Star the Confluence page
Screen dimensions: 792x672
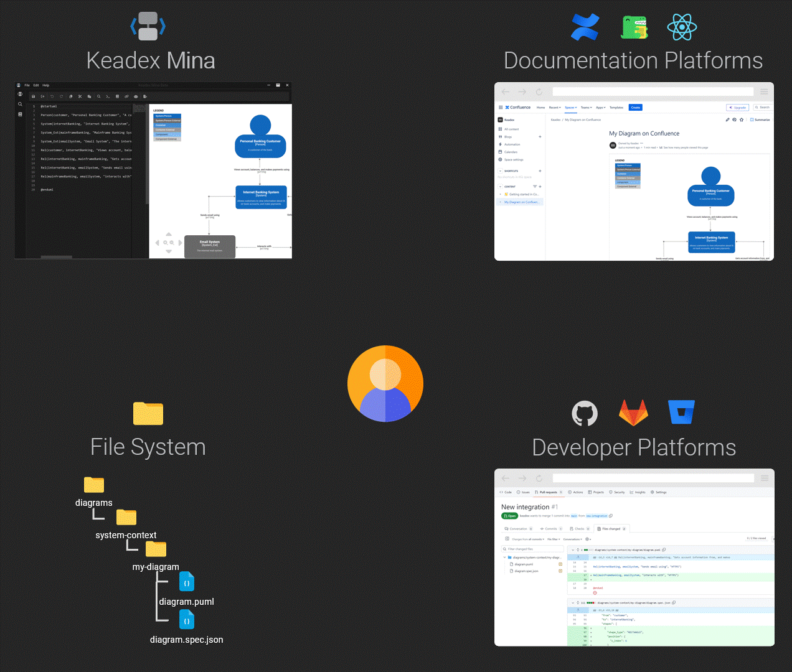742,119
